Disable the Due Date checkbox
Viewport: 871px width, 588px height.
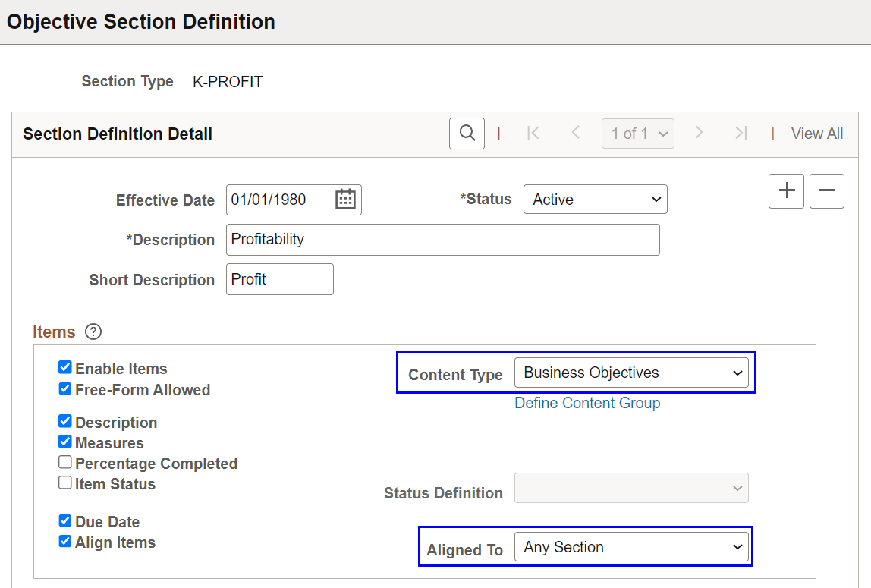click(65, 520)
